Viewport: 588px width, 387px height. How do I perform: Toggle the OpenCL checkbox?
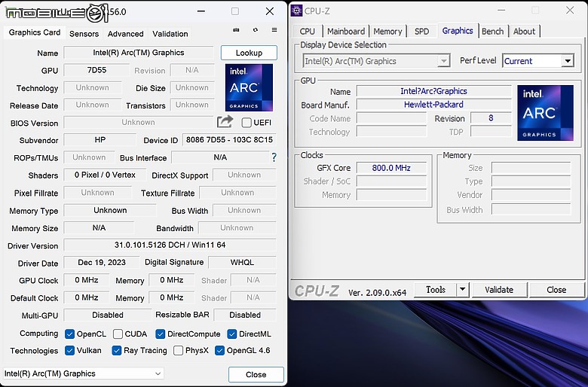click(69, 334)
